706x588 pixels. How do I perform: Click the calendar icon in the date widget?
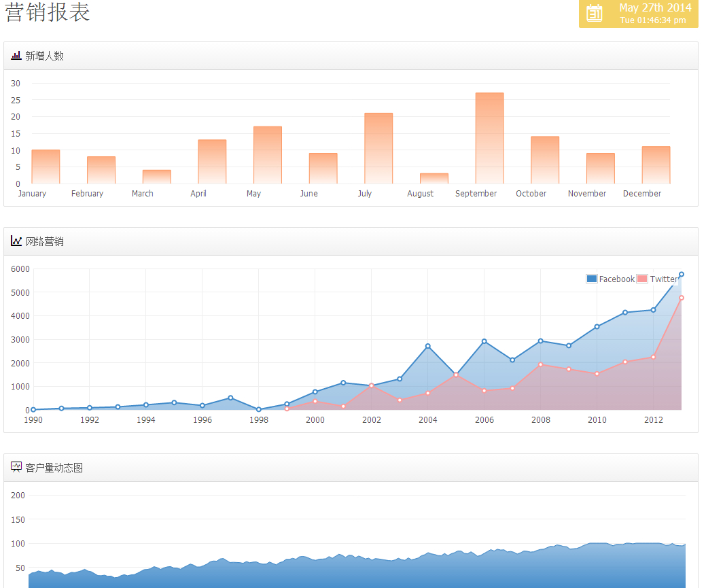[x=595, y=13]
